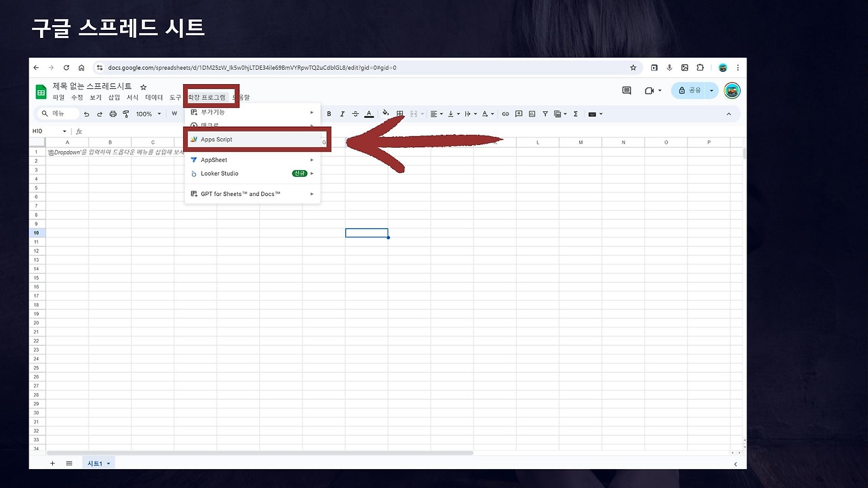Collapse the toolbar with up chevron
The width and height of the screenshot is (868, 488).
[729, 114]
